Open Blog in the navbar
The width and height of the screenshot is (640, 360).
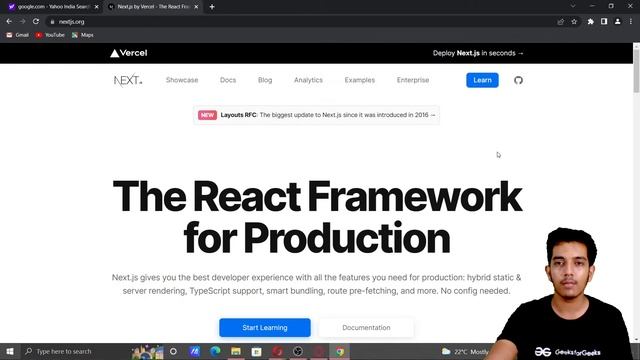coord(265,80)
